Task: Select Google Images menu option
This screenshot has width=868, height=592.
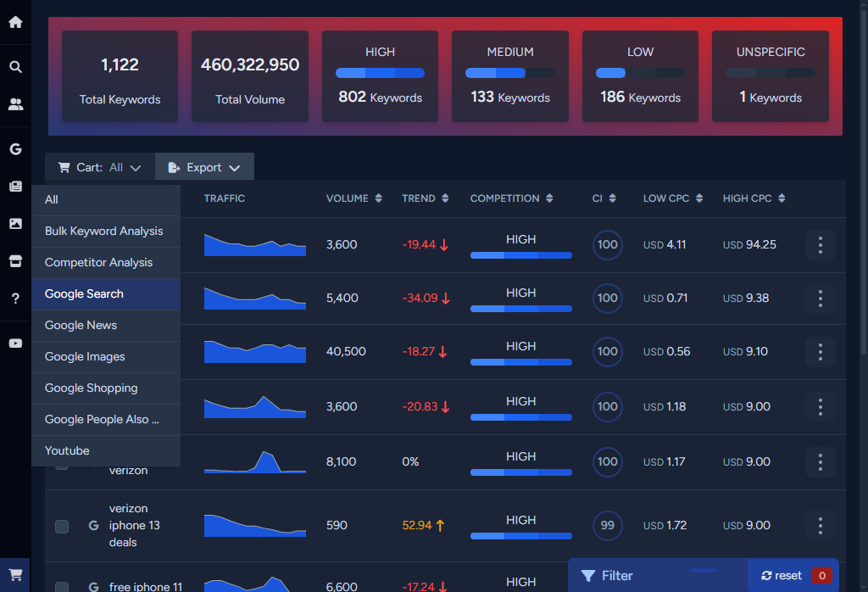Action: point(106,356)
